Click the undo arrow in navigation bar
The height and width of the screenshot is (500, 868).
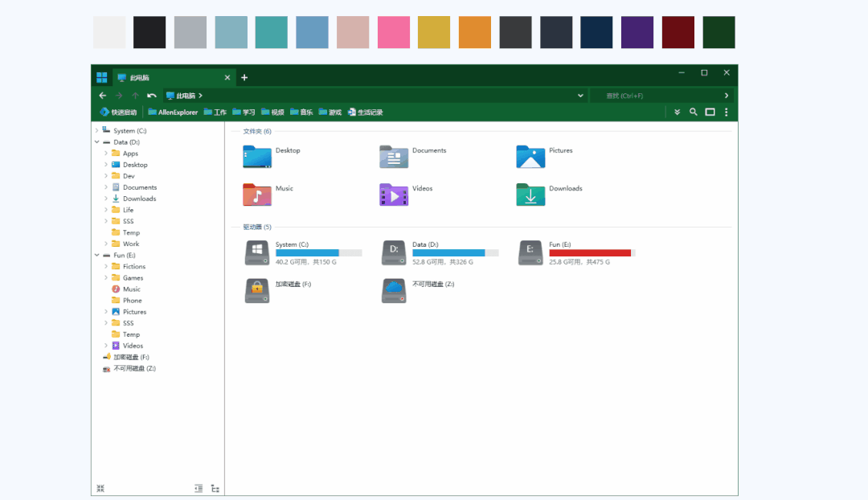coord(152,96)
